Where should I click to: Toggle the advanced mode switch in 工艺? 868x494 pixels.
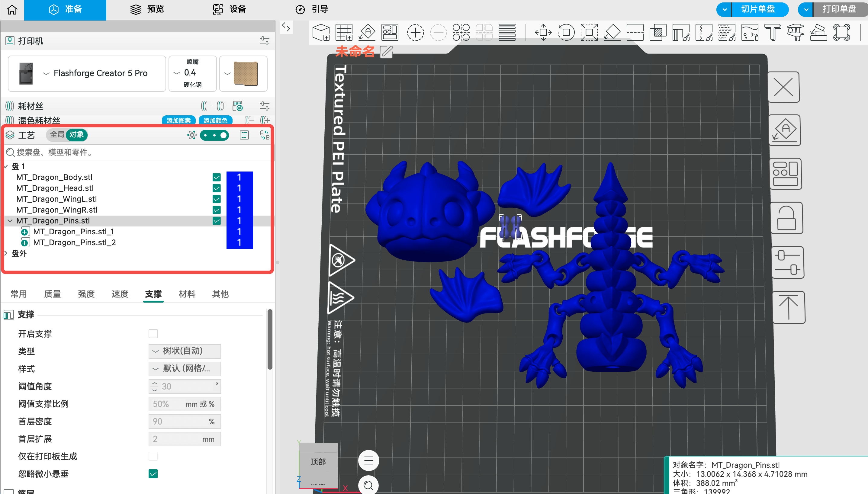click(x=214, y=135)
